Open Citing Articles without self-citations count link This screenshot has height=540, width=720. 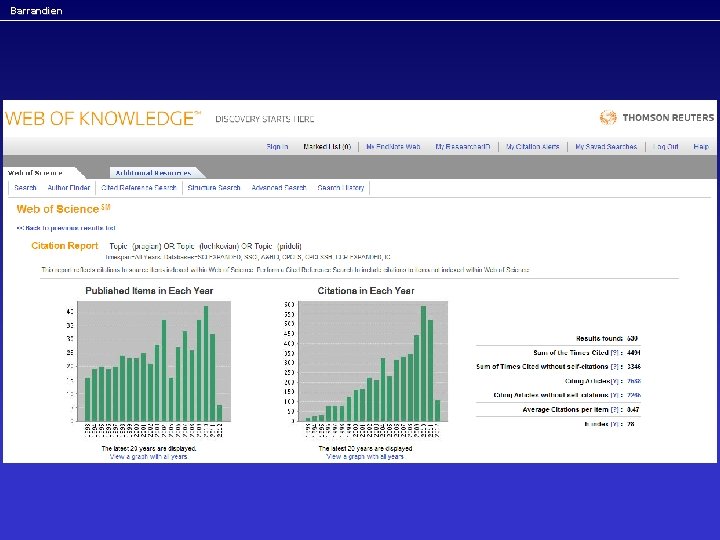634,395
